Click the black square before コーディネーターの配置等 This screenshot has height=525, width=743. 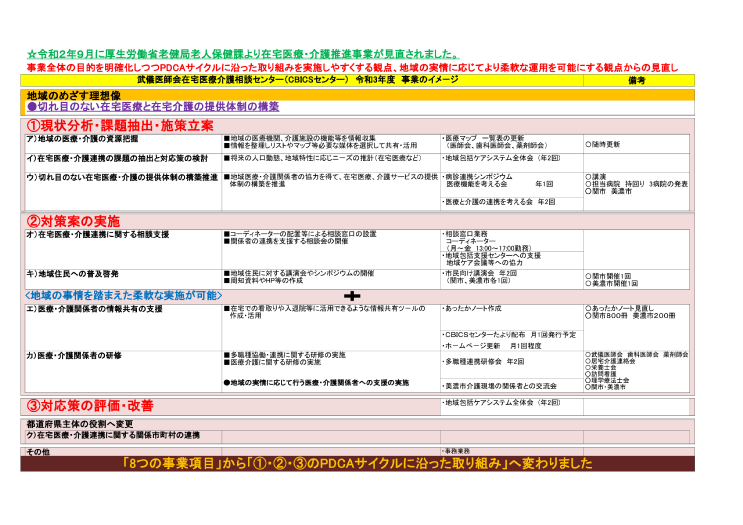(x=226, y=234)
